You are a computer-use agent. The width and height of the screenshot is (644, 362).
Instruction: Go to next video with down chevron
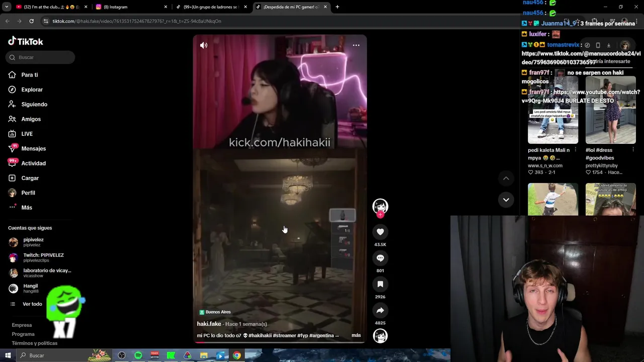[506, 200]
